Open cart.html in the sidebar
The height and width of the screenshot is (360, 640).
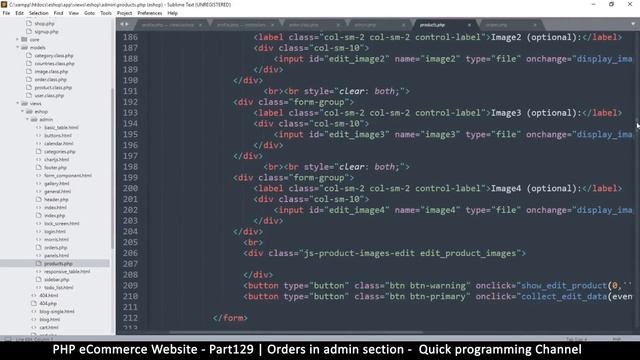pyautogui.click(x=49, y=327)
